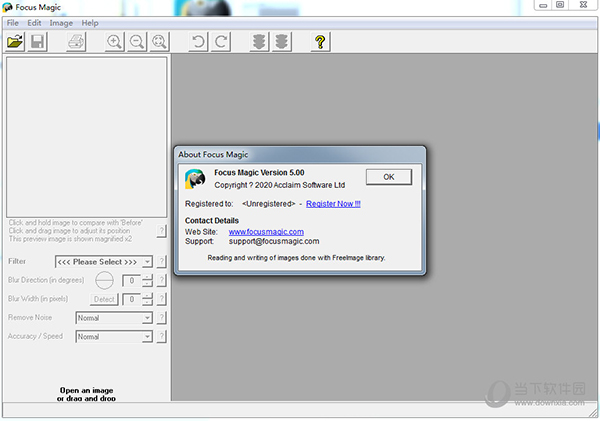Click OK in About Focus Magic dialog

[389, 177]
